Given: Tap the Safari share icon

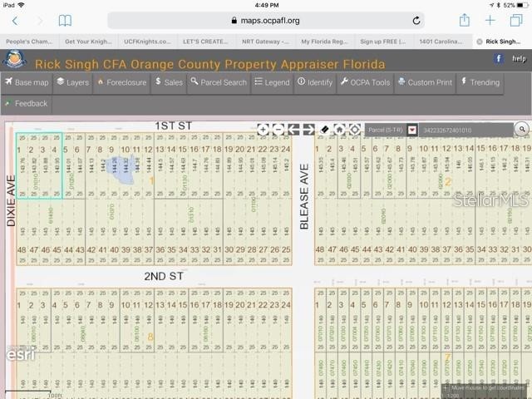Looking at the screenshot, I should pos(464,20).
